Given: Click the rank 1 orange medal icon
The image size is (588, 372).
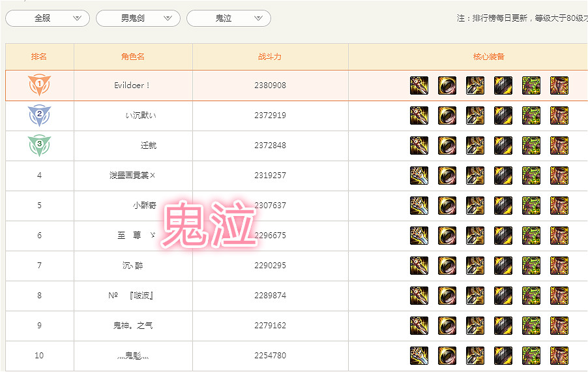Looking at the screenshot, I should [39, 85].
